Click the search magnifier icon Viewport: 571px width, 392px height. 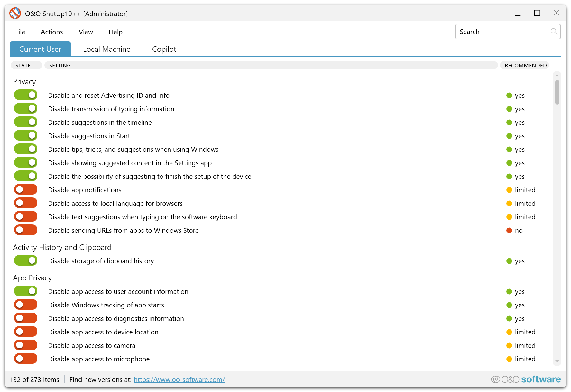point(554,32)
